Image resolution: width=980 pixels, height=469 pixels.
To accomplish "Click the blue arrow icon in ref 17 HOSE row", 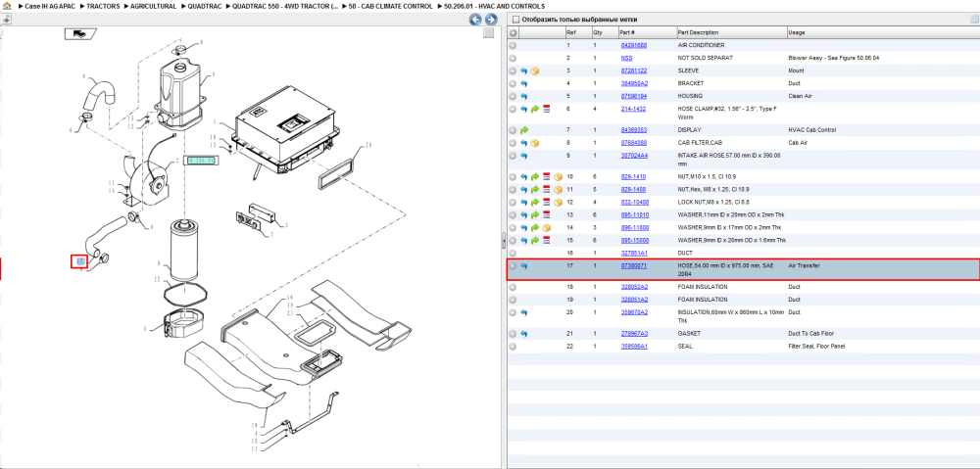I will 523,266.
